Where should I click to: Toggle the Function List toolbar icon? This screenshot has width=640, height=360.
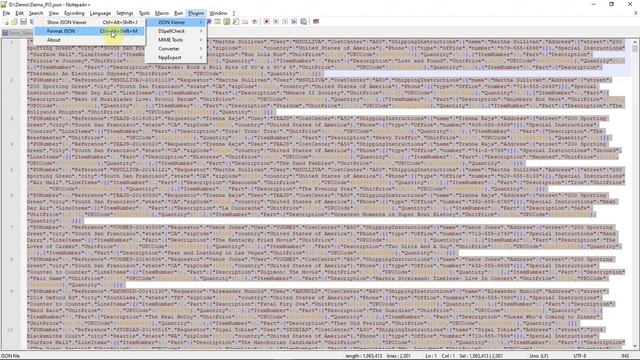[x=236, y=22]
